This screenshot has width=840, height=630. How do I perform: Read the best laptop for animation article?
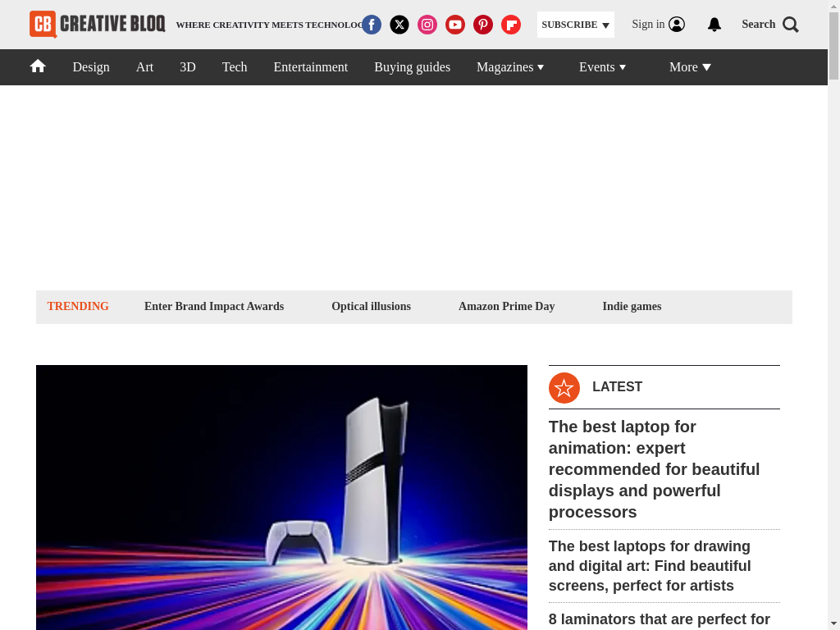pos(654,469)
